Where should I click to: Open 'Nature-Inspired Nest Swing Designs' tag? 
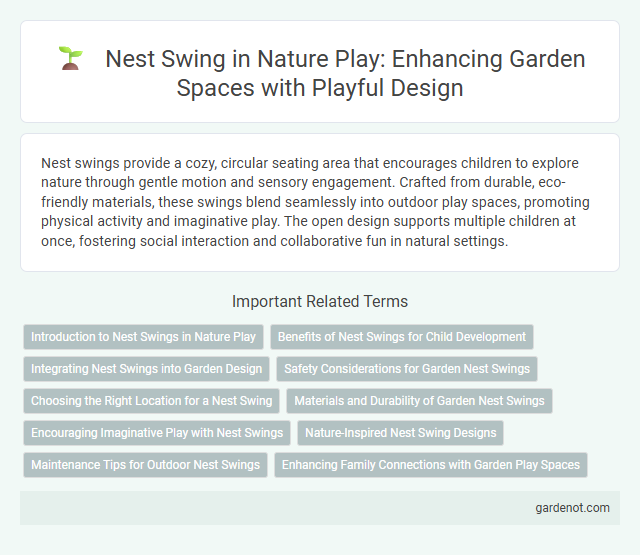point(400,433)
